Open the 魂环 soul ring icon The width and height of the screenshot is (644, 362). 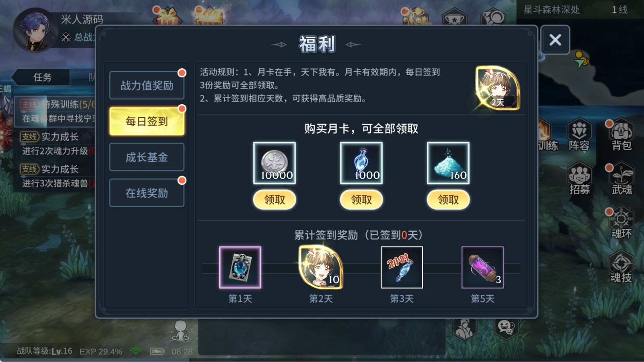621,223
